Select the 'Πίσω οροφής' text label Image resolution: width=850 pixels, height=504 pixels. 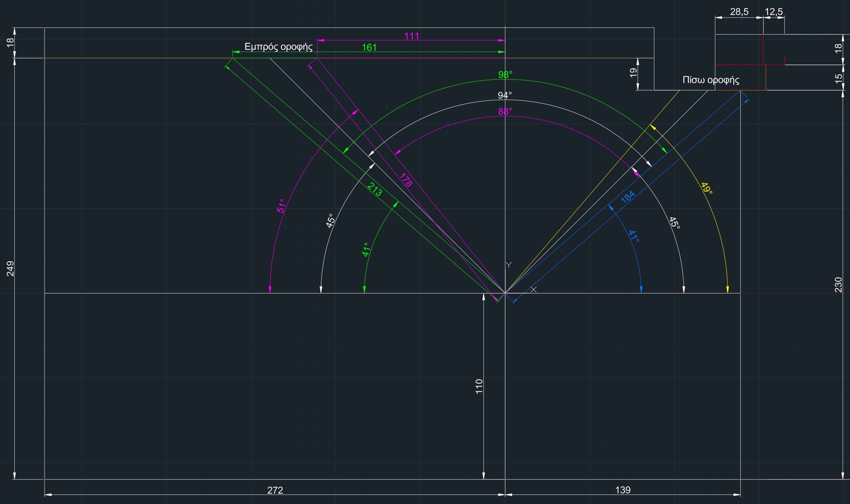tap(711, 80)
